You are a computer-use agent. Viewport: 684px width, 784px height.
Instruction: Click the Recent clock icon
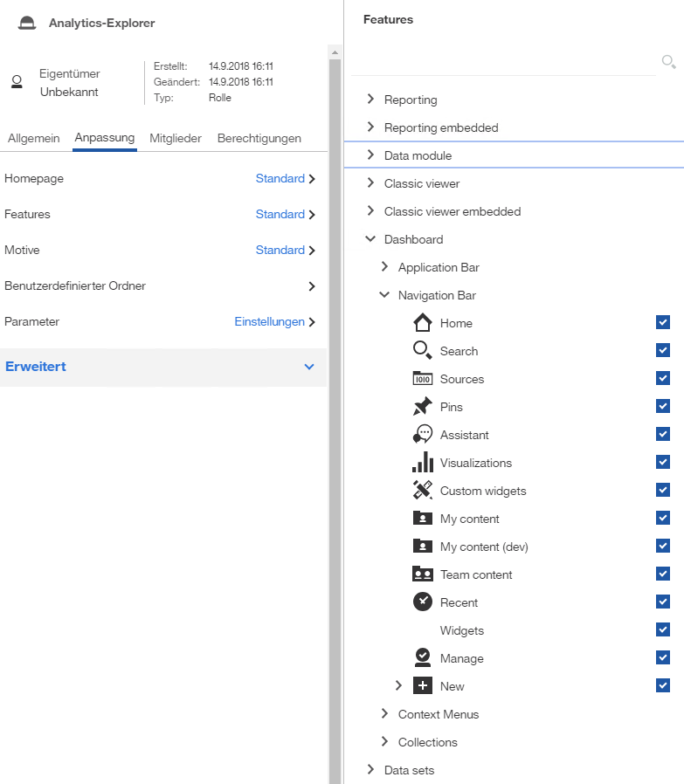423,602
